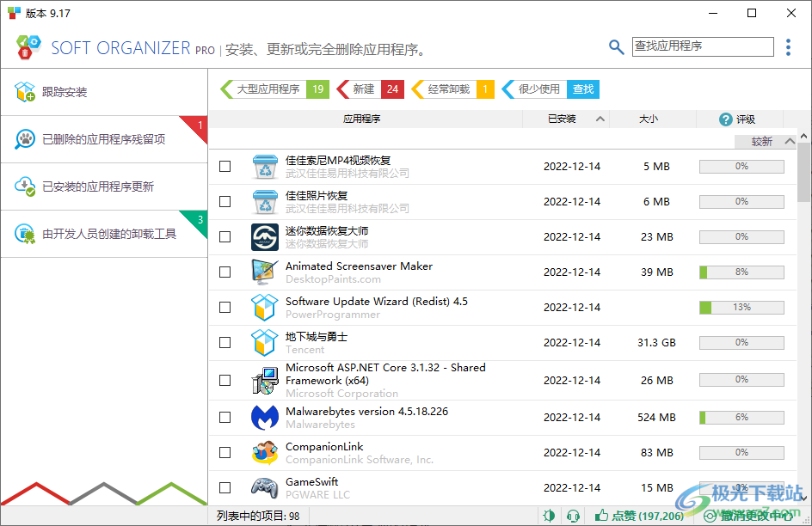Viewport: 812px width, 526px height.
Task: Click the Malwarebytes blue M icon
Action: pyautogui.click(x=265, y=418)
